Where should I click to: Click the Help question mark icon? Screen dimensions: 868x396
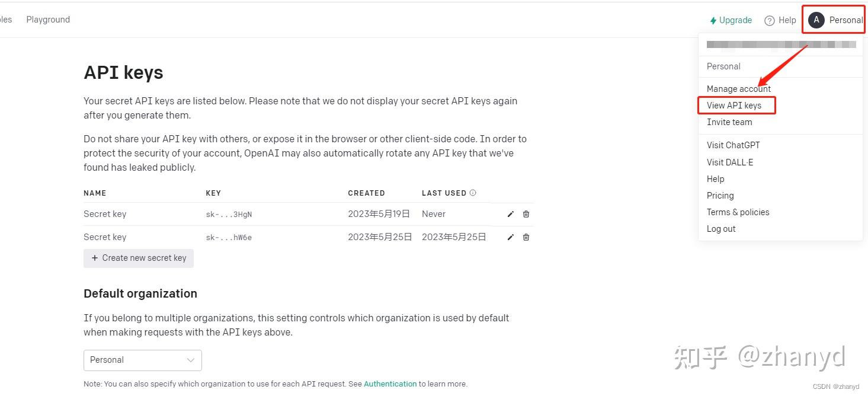[770, 21]
